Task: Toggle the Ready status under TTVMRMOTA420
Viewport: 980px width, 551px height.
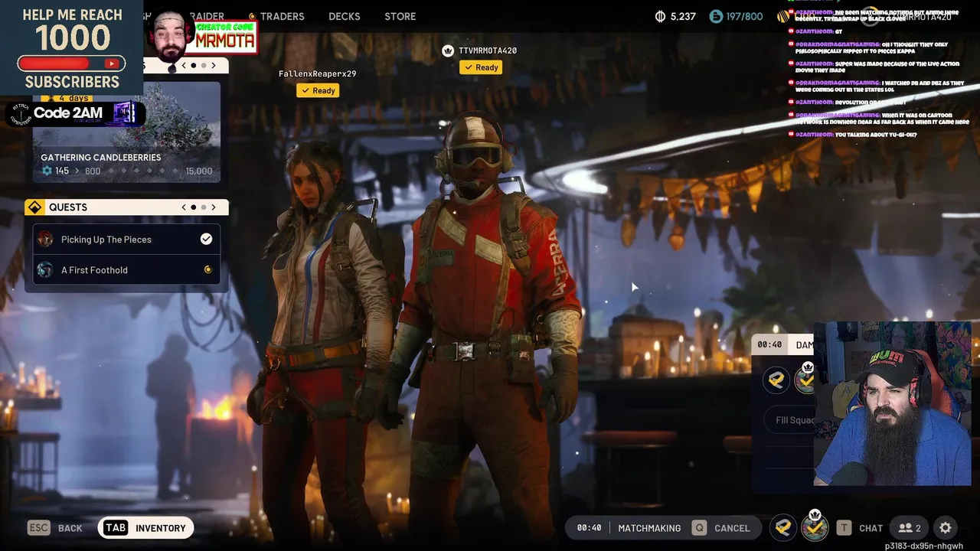Action: tap(481, 67)
